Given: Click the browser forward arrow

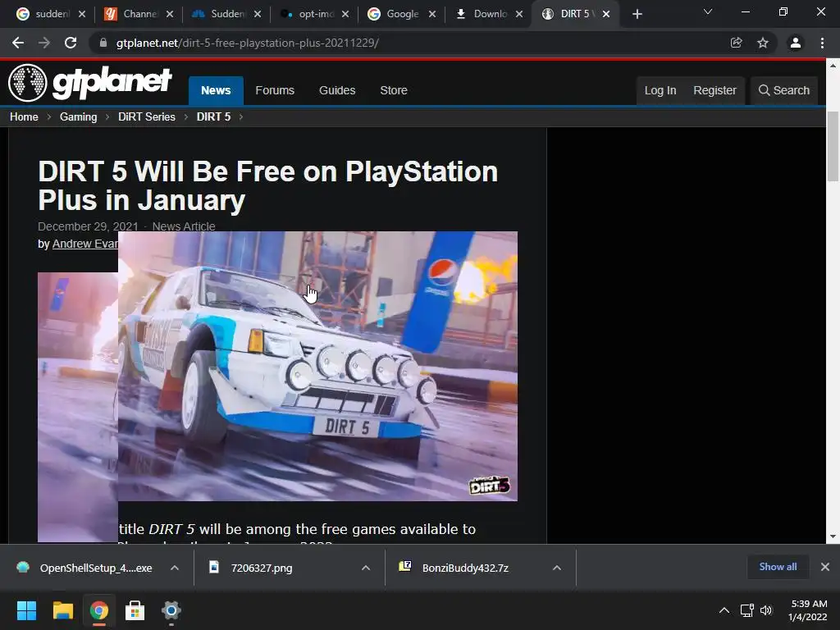Looking at the screenshot, I should [44, 43].
